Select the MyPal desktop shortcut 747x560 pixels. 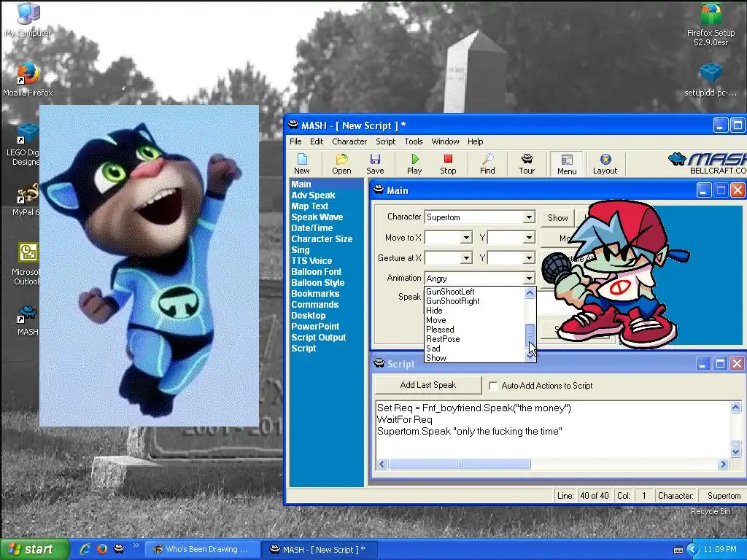pyautogui.click(x=26, y=200)
